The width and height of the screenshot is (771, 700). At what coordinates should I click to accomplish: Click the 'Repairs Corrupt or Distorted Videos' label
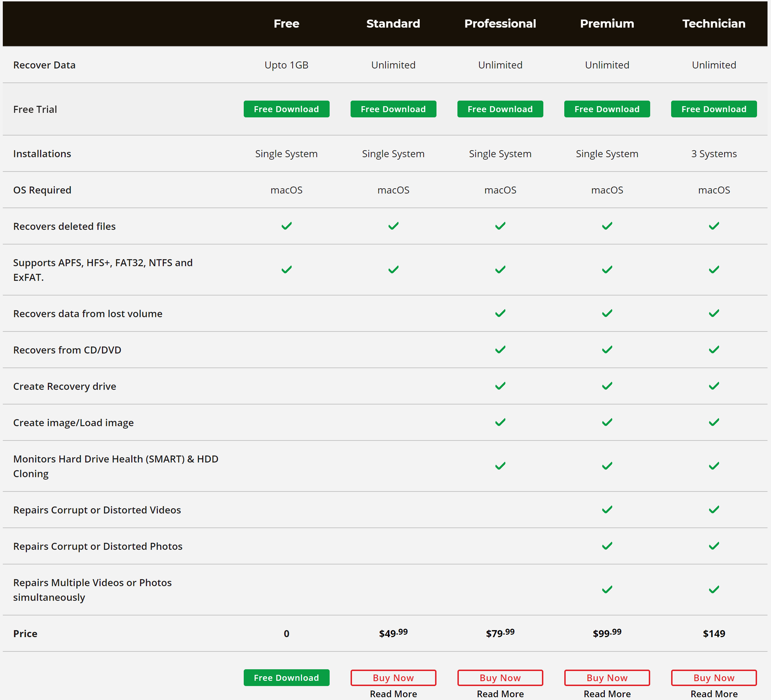coord(97,510)
